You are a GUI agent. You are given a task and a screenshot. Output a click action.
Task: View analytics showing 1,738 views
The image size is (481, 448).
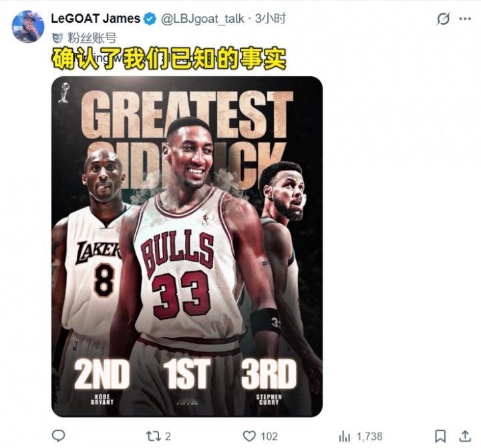tap(345, 437)
